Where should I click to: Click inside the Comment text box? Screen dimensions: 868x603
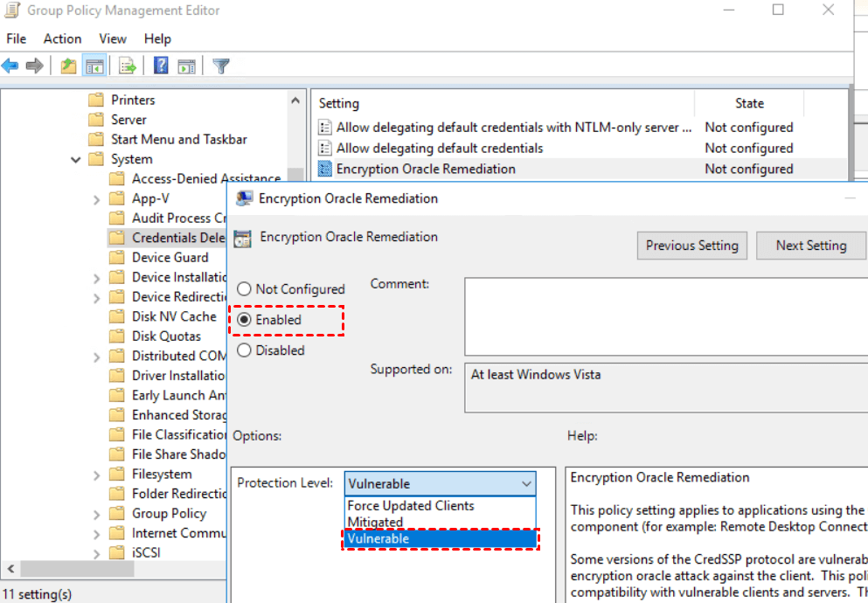click(664, 317)
